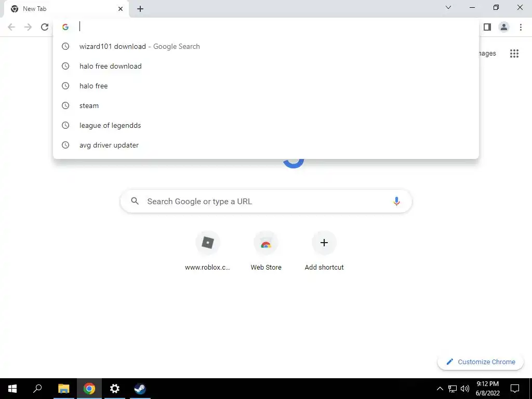Open the Google apps grid
This screenshot has width=532, height=399.
tap(514, 54)
